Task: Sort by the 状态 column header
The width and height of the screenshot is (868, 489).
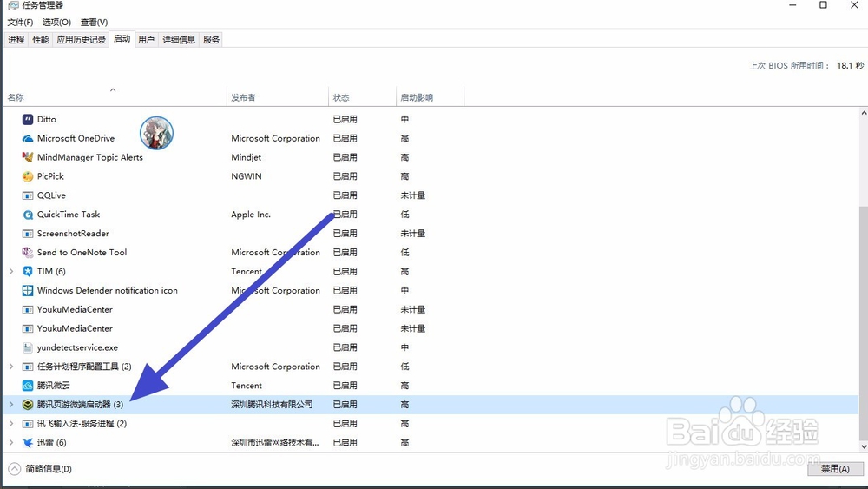Action: tap(362, 97)
